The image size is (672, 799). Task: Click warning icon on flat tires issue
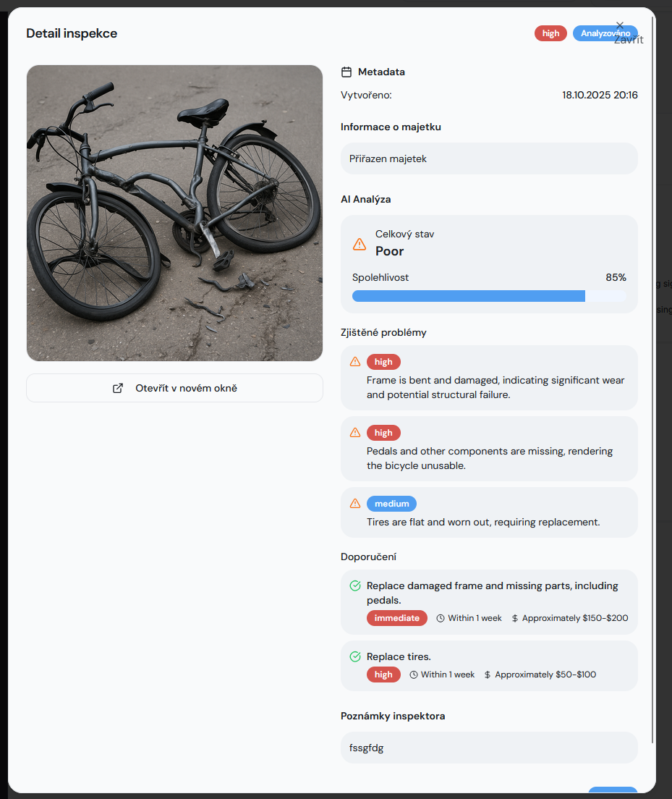click(355, 504)
